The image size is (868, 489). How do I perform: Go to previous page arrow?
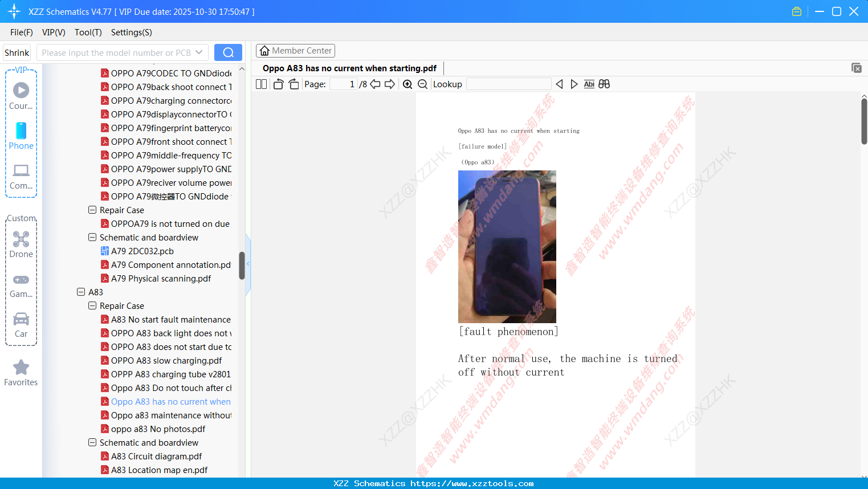375,84
